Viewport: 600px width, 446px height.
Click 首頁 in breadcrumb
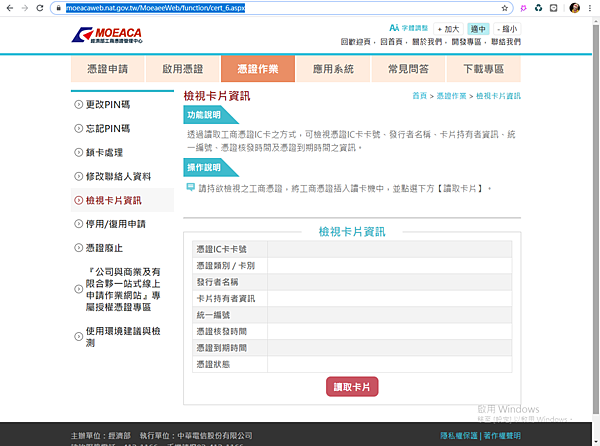pos(419,96)
